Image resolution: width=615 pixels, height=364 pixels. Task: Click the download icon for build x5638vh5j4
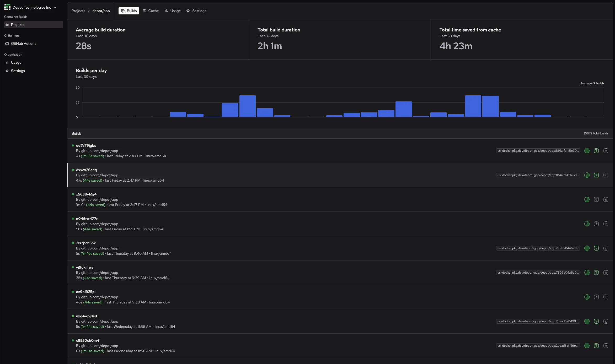click(x=606, y=199)
